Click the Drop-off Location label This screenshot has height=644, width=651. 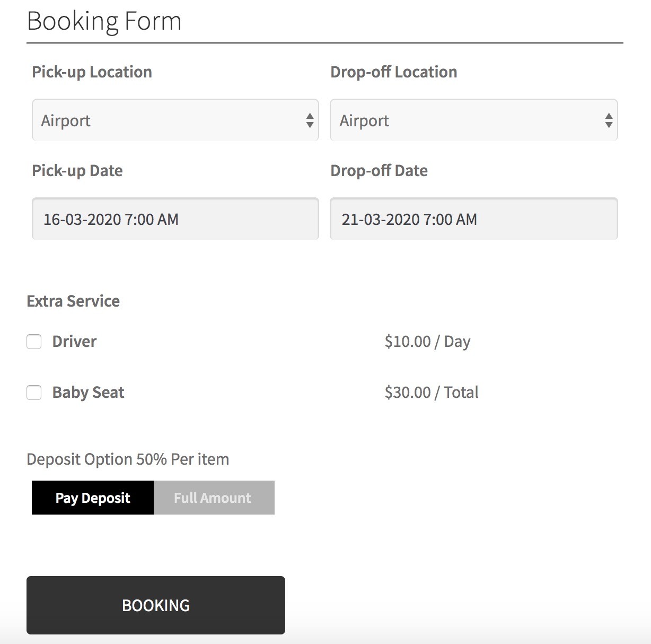tap(393, 72)
